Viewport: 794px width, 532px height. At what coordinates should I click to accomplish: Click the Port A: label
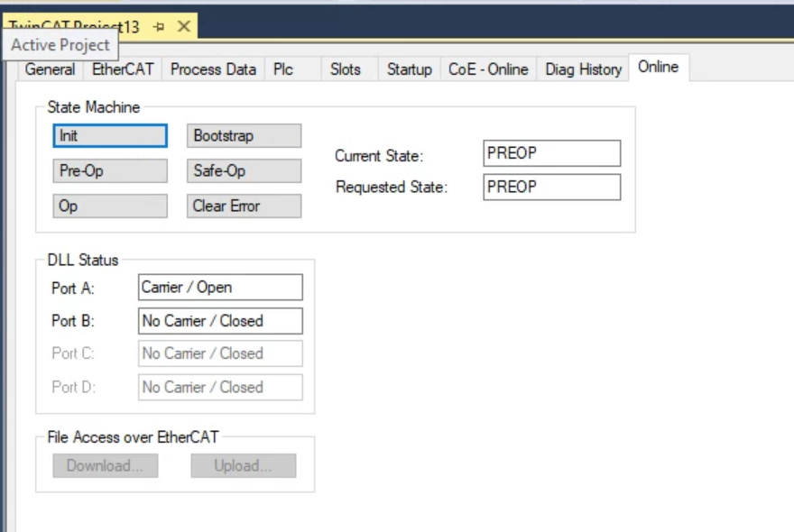[x=73, y=289]
